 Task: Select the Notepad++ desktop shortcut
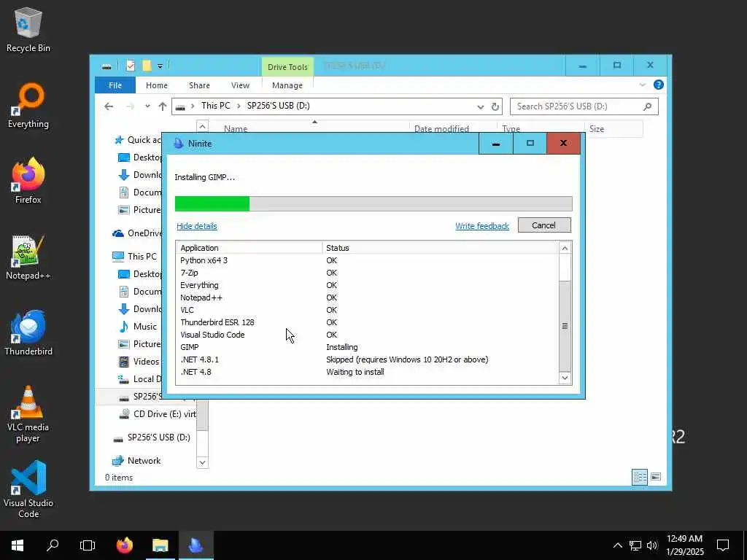pos(28,257)
